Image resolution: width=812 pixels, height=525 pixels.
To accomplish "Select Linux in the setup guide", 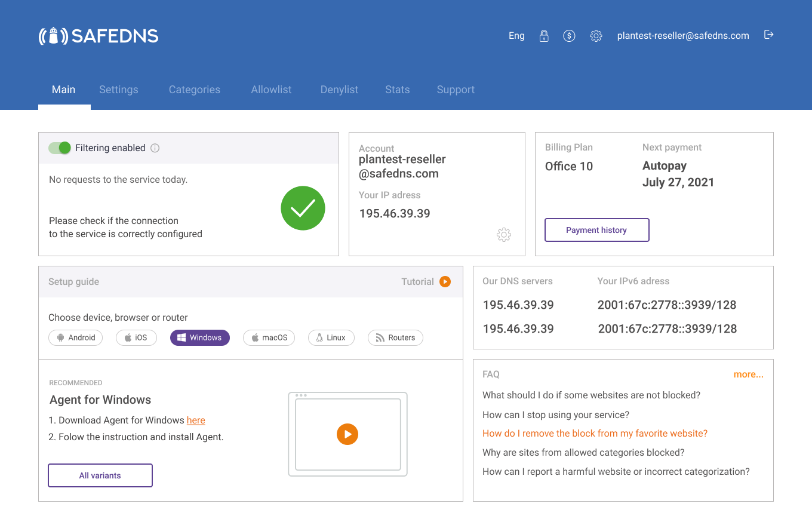I will point(331,337).
